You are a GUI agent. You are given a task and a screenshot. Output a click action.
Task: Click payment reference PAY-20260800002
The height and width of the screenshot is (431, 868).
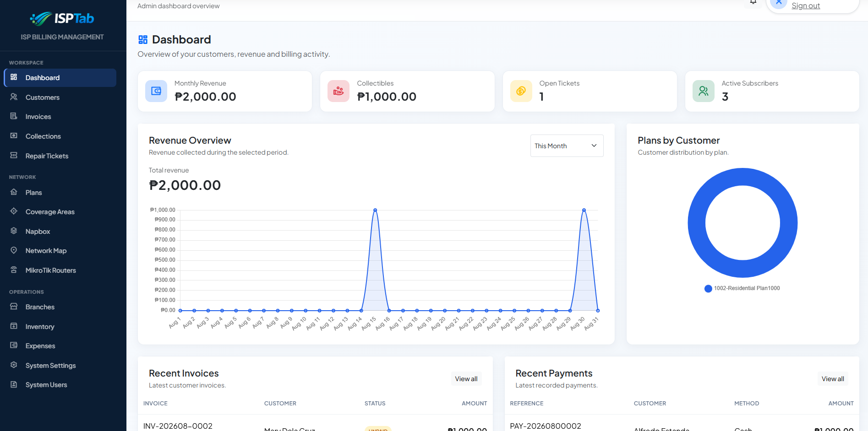(546, 426)
